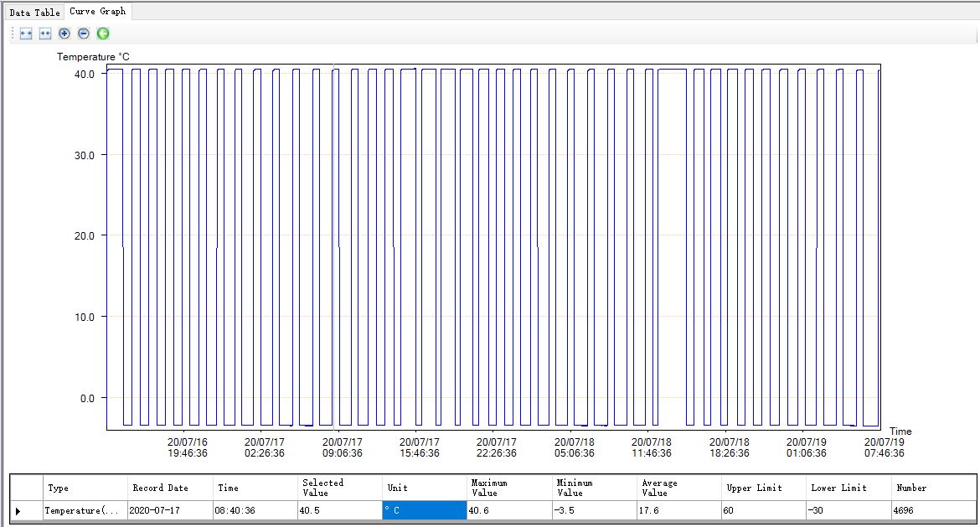Click the 20/07/17 15:46:36 time label
Image resolution: width=980 pixels, height=527 pixels.
pyautogui.click(x=420, y=447)
